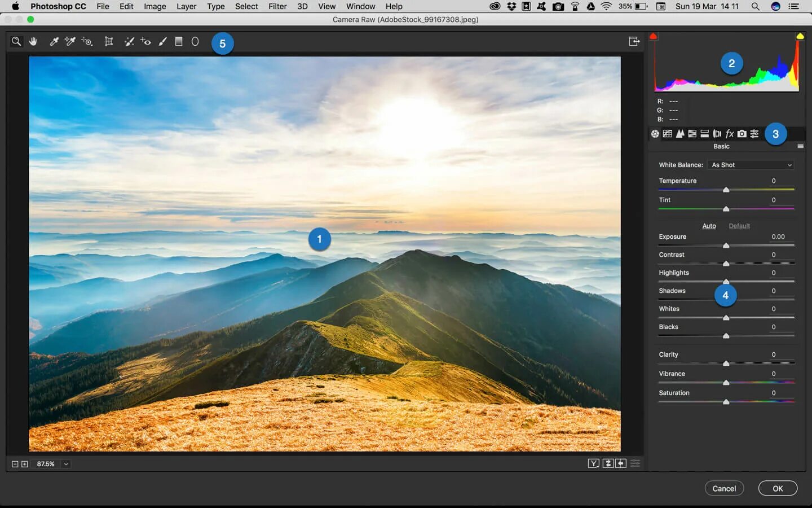Swap Before/After settings icon
The image size is (812, 508).
point(608,463)
